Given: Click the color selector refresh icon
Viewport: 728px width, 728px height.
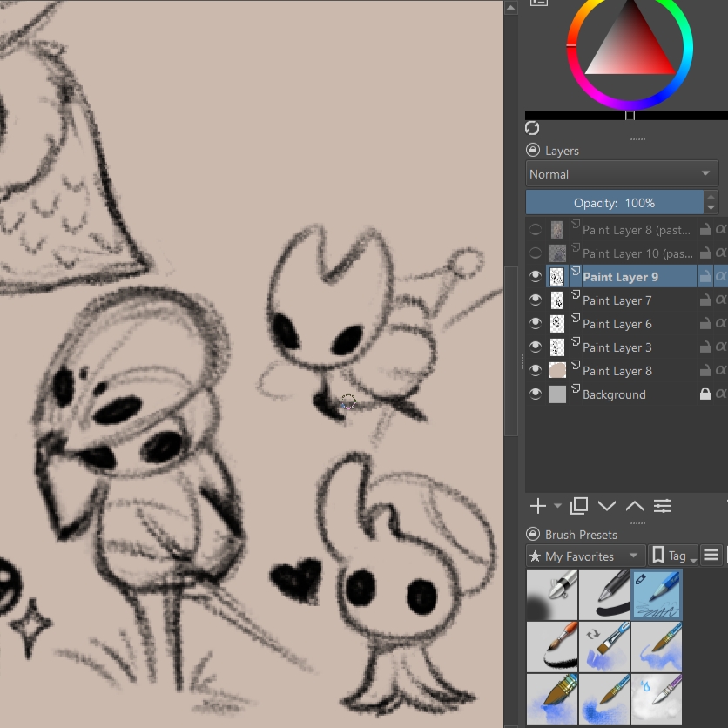Looking at the screenshot, I should 532,128.
